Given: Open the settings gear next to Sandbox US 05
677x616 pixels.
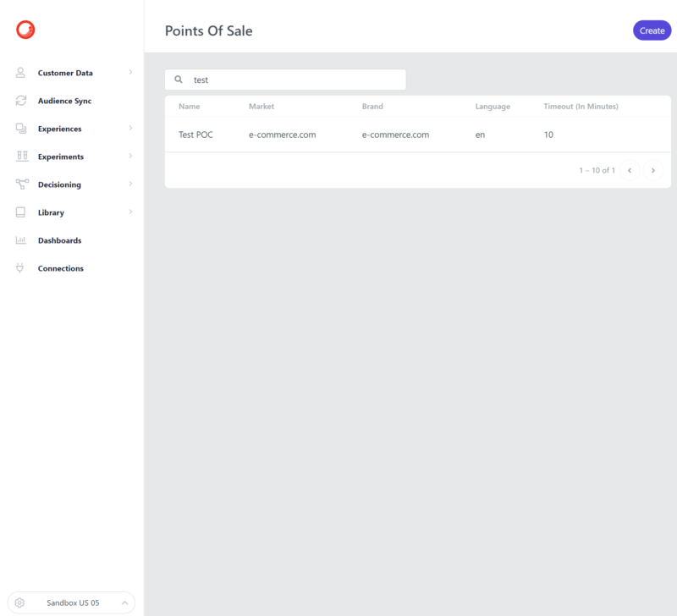Looking at the screenshot, I should 20,602.
